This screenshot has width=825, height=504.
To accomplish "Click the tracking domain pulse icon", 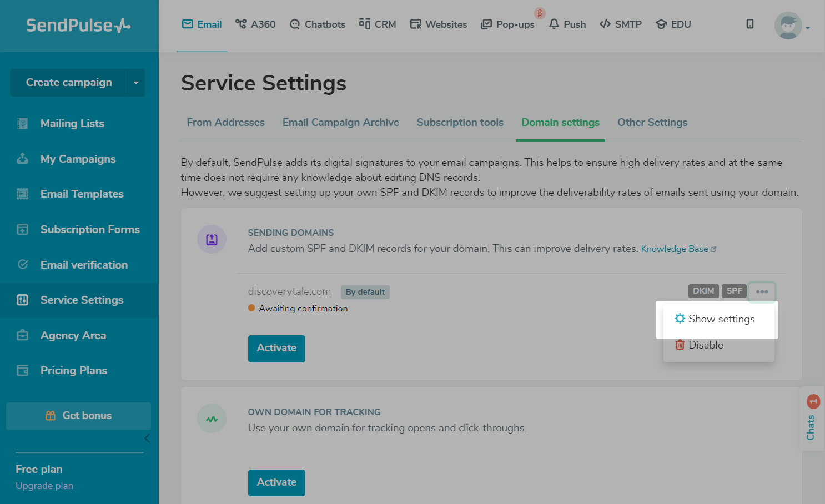I will [x=212, y=419].
